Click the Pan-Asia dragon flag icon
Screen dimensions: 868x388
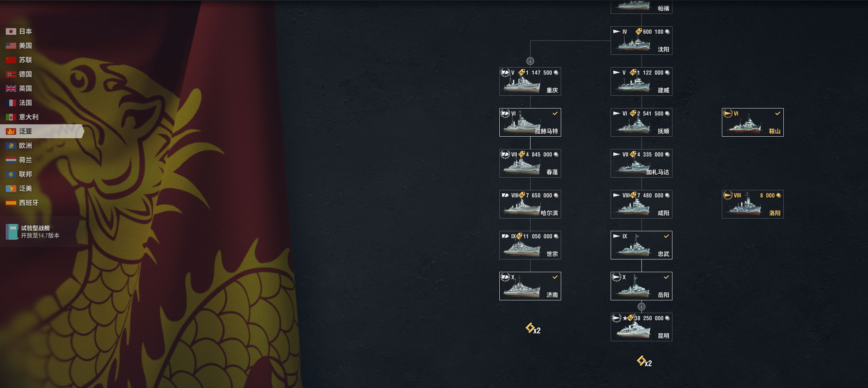[11, 131]
